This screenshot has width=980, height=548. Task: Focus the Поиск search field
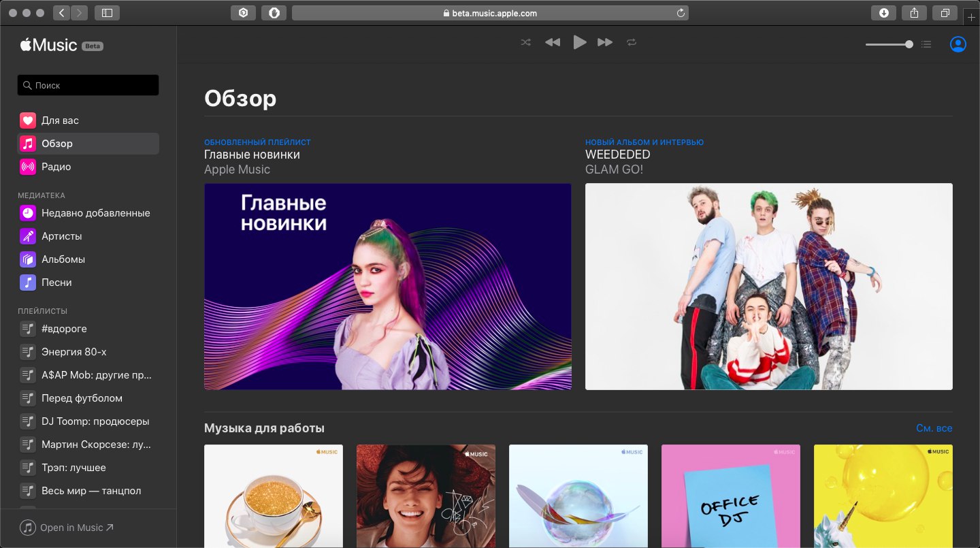coord(88,85)
